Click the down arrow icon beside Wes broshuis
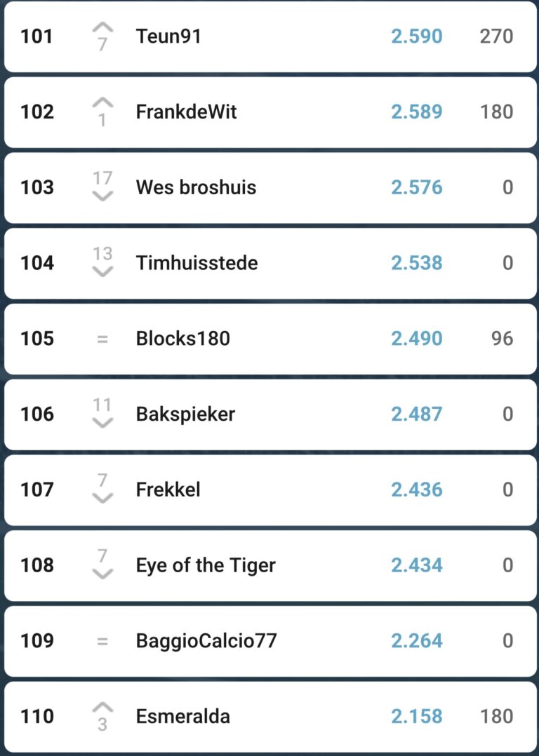Image resolution: width=539 pixels, height=756 pixels. [x=102, y=196]
